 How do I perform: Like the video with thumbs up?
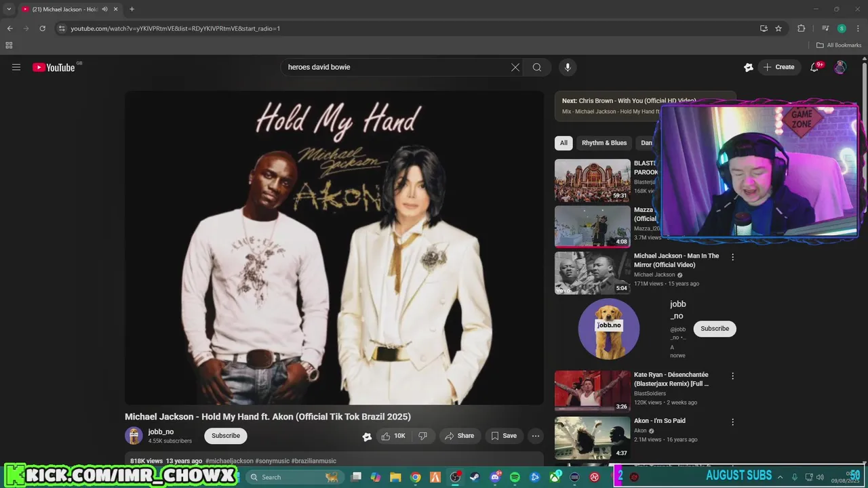point(393,436)
